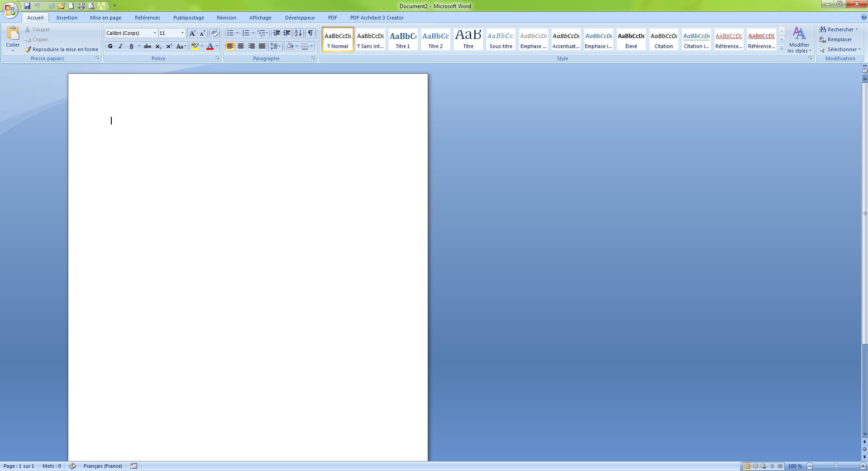Screen dimensions: 868x471
Task: Open the font name dropdown
Action: 155,33
